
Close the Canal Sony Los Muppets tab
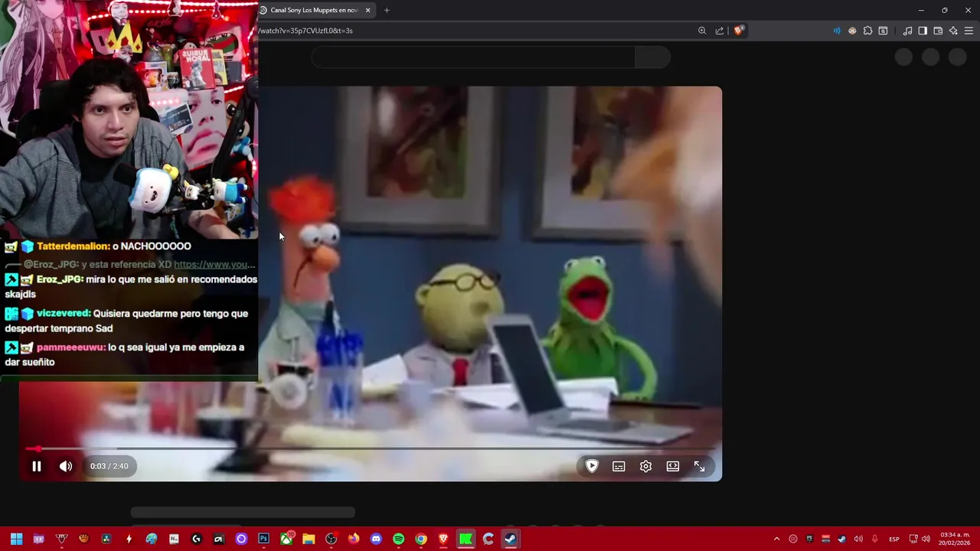(x=367, y=10)
